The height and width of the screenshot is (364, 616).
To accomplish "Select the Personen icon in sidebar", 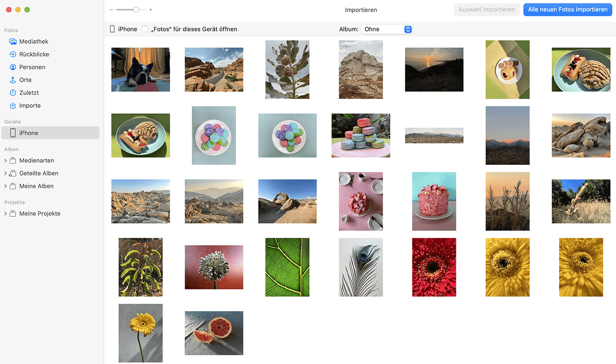I will (x=13, y=67).
